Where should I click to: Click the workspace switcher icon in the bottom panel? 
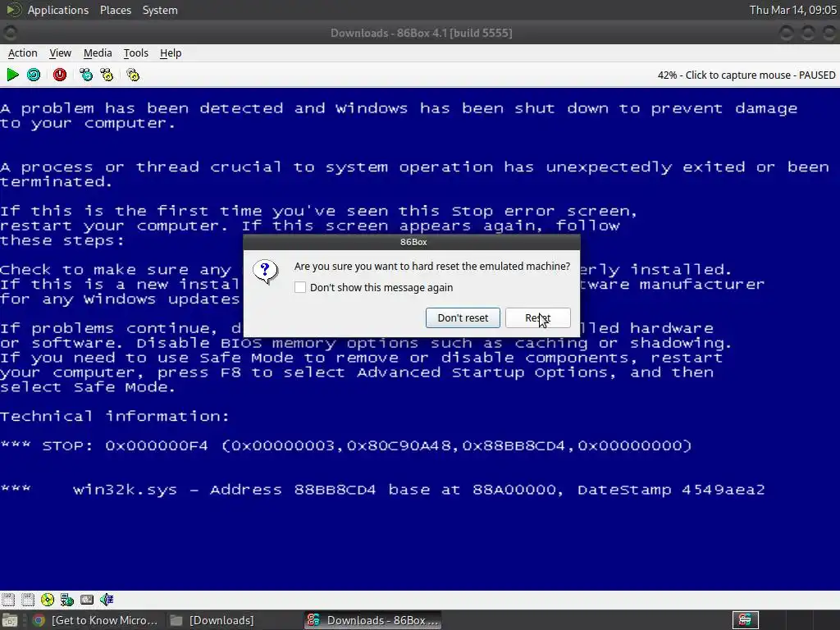point(745,620)
